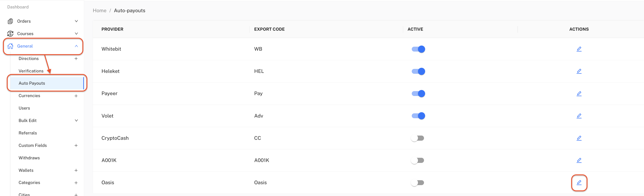Open edit icon for A001K provider
Image resolution: width=644 pixels, height=196 pixels.
click(x=579, y=160)
